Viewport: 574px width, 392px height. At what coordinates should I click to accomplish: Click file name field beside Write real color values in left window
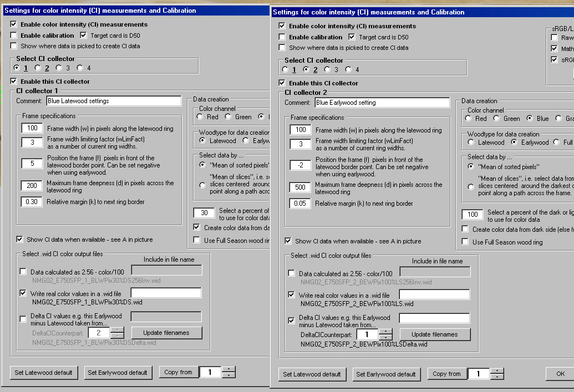pos(166,293)
